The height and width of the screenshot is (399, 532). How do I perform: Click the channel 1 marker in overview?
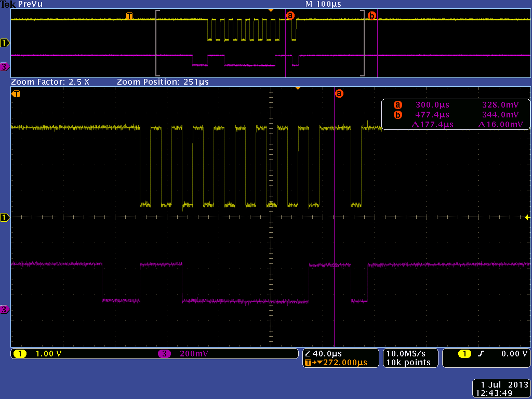coord(5,43)
